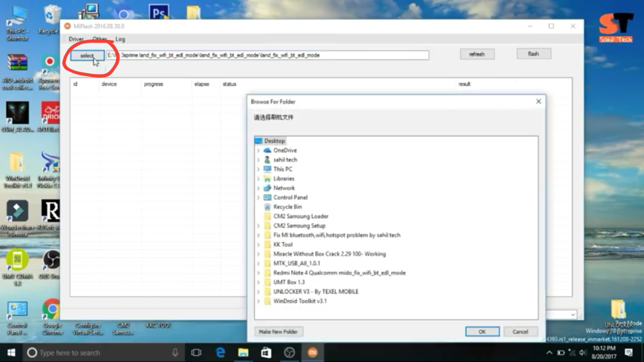
Task: Switch to MiFlash via its taskbar icon
Action: tap(312, 353)
